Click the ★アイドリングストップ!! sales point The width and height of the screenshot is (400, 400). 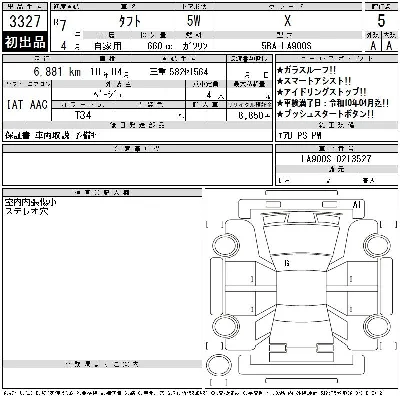[322, 92]
